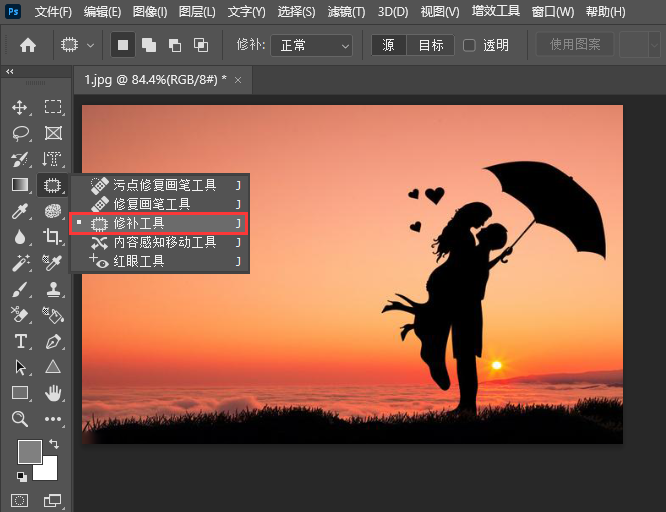Change the screen mode
This screenshot has width=666, height=512.
pos(53,501)
